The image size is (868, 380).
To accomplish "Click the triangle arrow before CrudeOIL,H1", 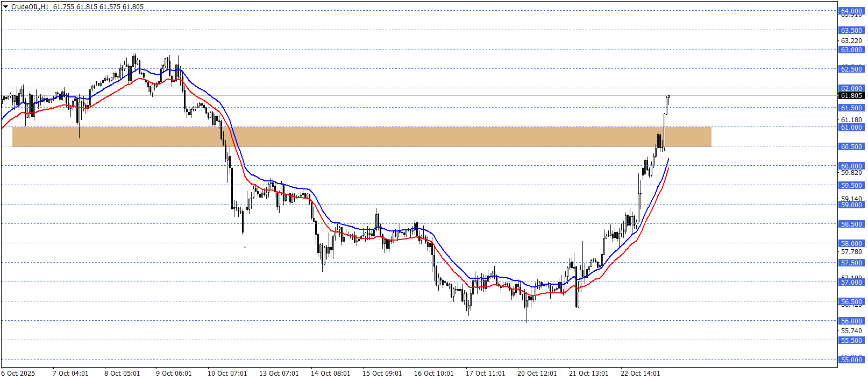I will click(x=5, y=7).
